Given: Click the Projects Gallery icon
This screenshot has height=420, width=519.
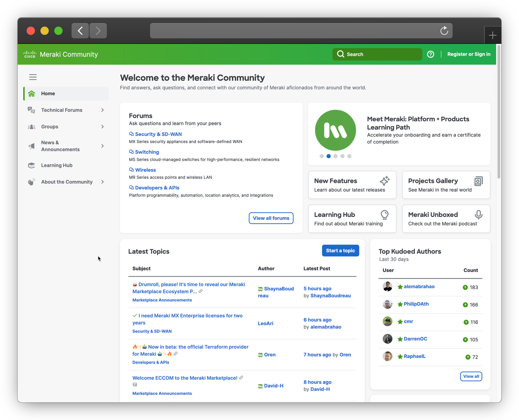Looking at the screenshot, I should tap(479, 181).
